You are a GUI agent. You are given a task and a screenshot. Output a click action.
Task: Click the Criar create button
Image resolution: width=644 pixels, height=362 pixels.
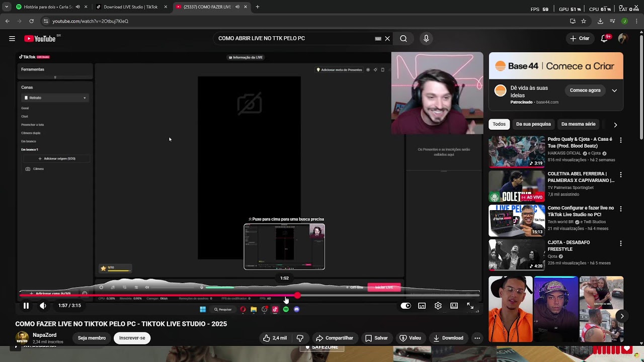[x=579, y=39]
